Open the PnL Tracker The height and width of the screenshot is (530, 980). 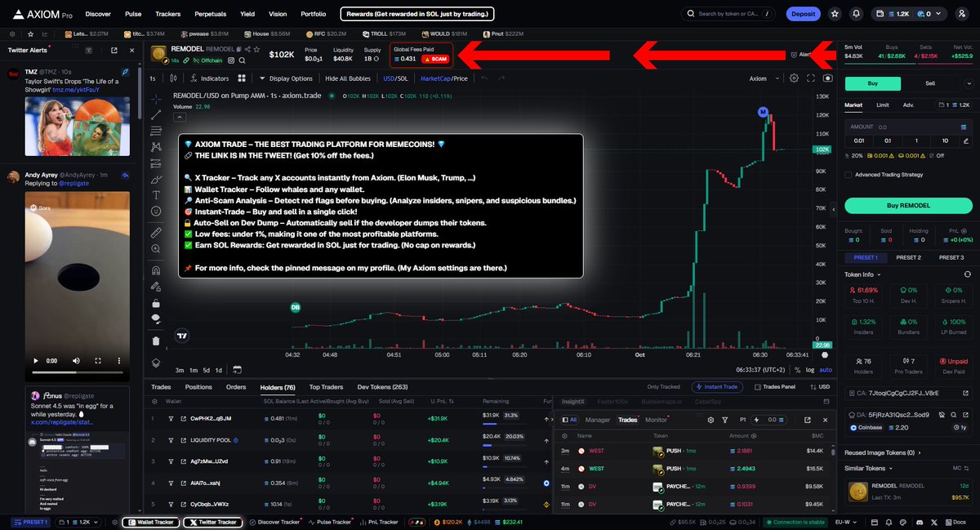[x=384, y=522]
